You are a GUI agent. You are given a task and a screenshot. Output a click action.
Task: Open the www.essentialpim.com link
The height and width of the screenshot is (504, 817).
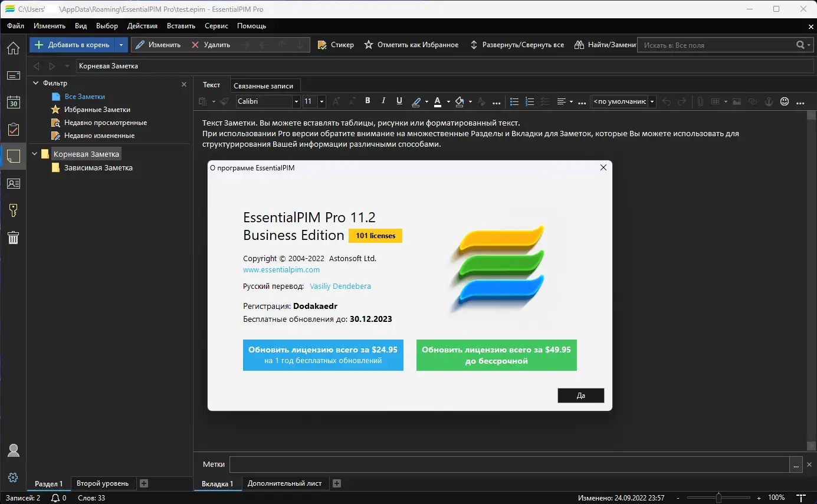(x=281, y=270)
